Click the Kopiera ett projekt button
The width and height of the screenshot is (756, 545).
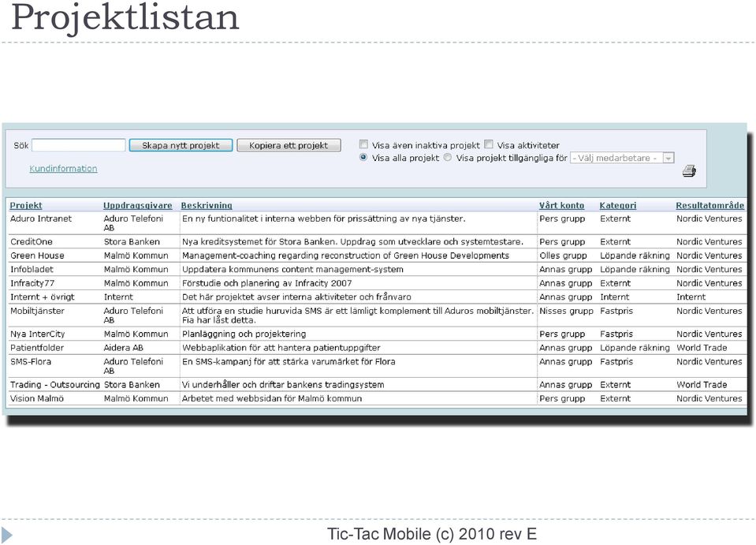tap(289, 145)
